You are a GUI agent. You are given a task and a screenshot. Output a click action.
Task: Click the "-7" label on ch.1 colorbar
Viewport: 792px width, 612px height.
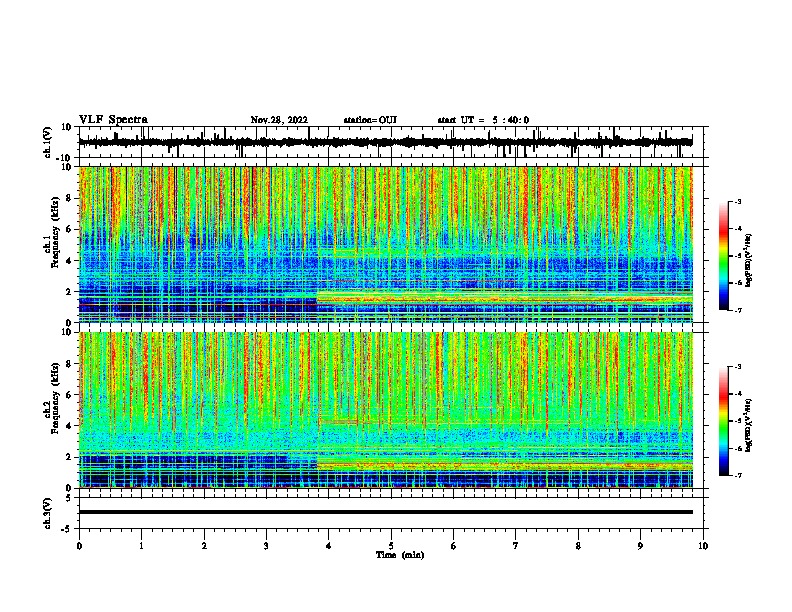737,310
